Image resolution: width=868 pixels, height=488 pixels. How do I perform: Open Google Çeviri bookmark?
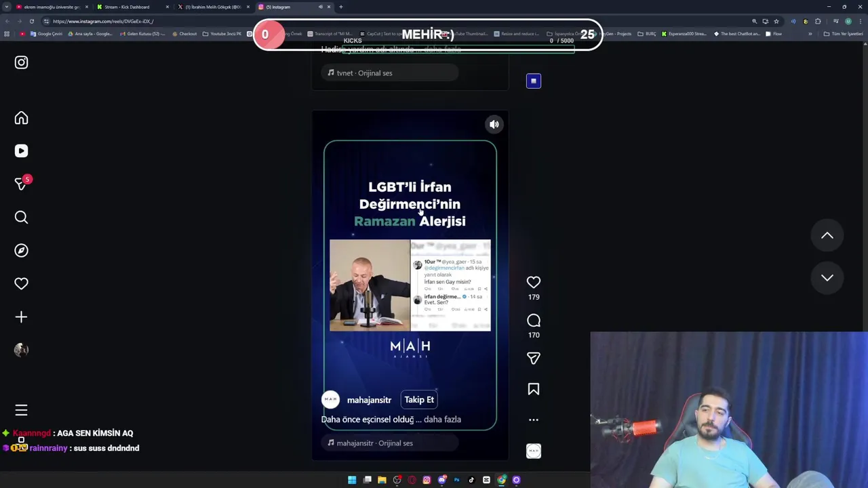tap(46, 34)
